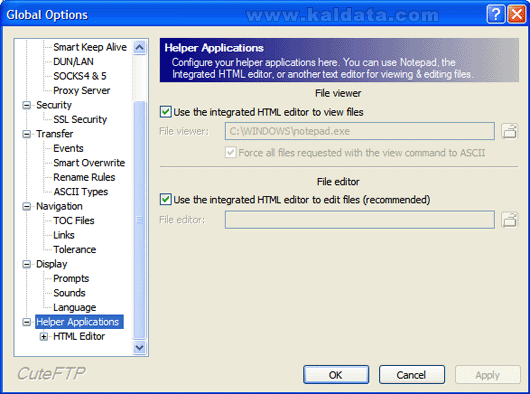Open Events settings page
530x394 pixels.
point(68,148)
